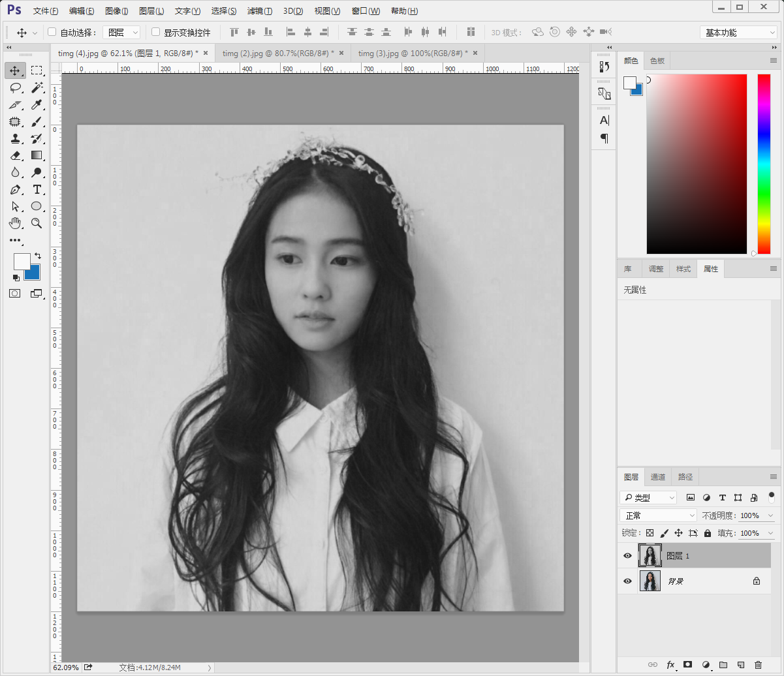Swap foreground and background colors
Screen dimensions: 784x676
tap(38, 255)
